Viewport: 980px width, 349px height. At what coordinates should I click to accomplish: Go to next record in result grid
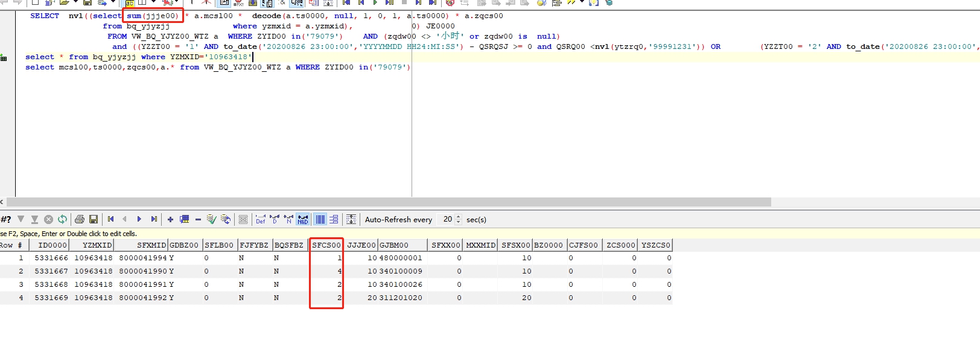[x=139, y=219]
